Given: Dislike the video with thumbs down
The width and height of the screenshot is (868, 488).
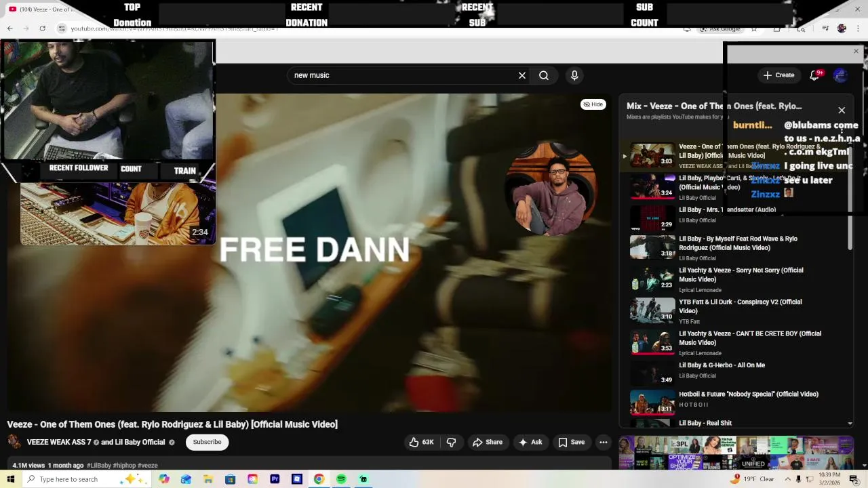Looking at the screenshot, I should coord(451,442).
